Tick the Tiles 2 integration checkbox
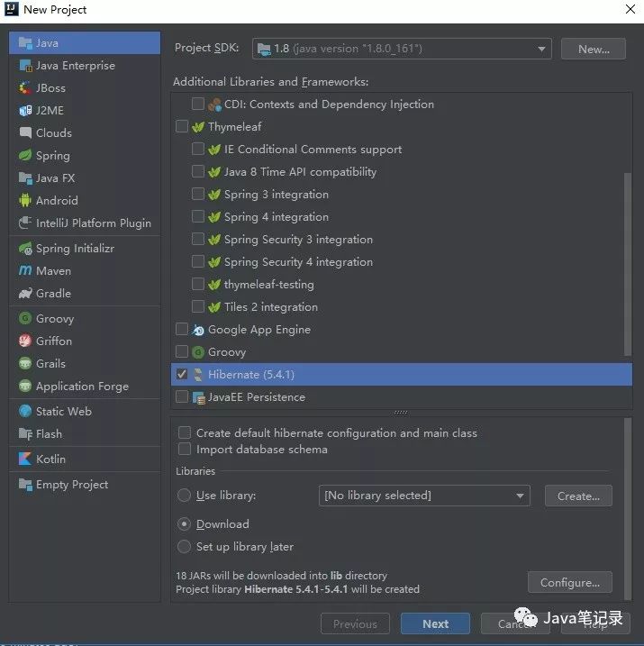 pyautogui.click(x=198, y=306)
